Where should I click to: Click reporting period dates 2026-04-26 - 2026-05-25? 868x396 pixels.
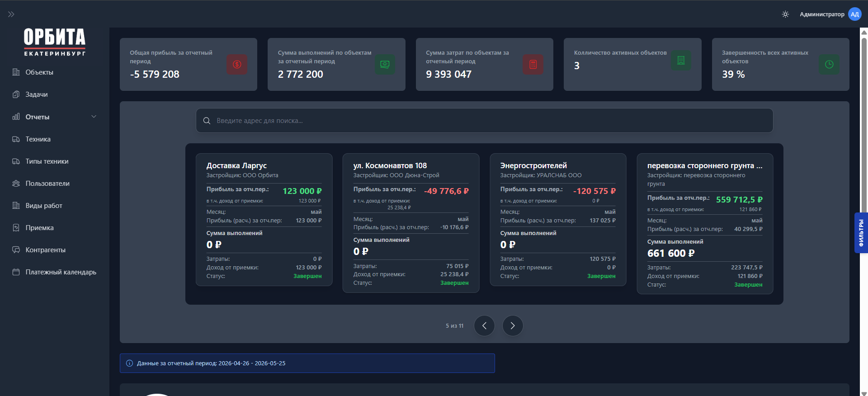(x=252, y=363)
